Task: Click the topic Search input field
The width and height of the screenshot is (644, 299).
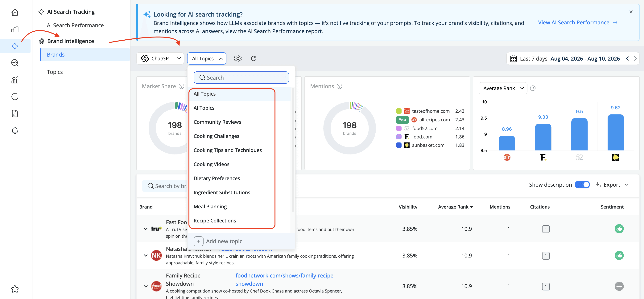Action: pyautogui.click(x=241, y=78)
